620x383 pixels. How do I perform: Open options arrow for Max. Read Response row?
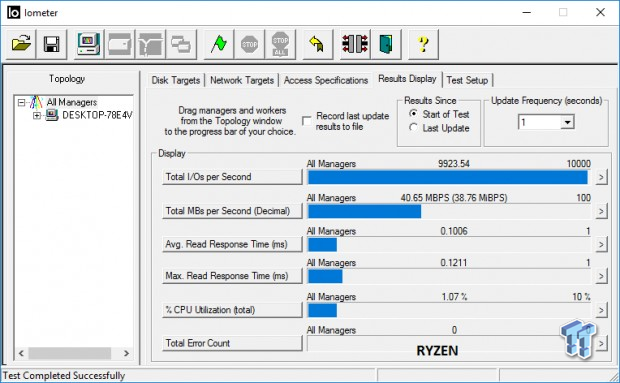point(601,276)
